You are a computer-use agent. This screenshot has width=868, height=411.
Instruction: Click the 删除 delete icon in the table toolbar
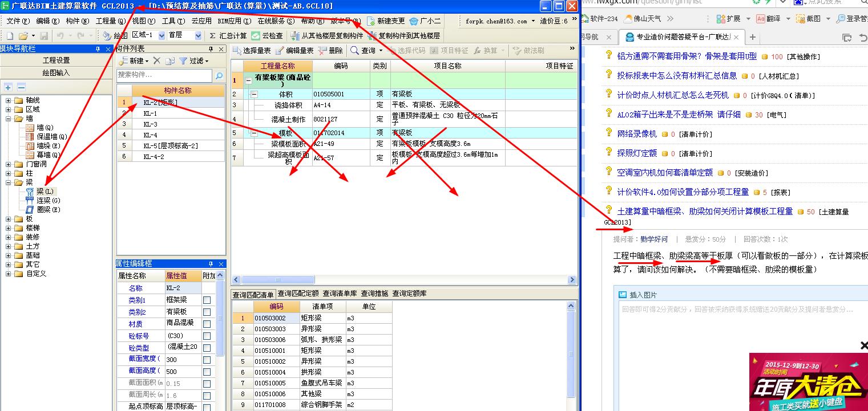pyautogui.click(x=323, y=50)
